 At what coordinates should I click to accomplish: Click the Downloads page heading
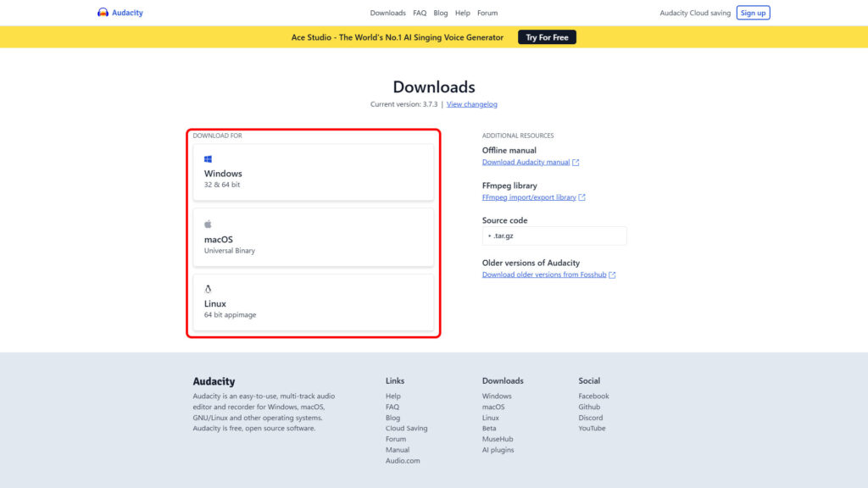pyautogui.click(x=434, y=87)
